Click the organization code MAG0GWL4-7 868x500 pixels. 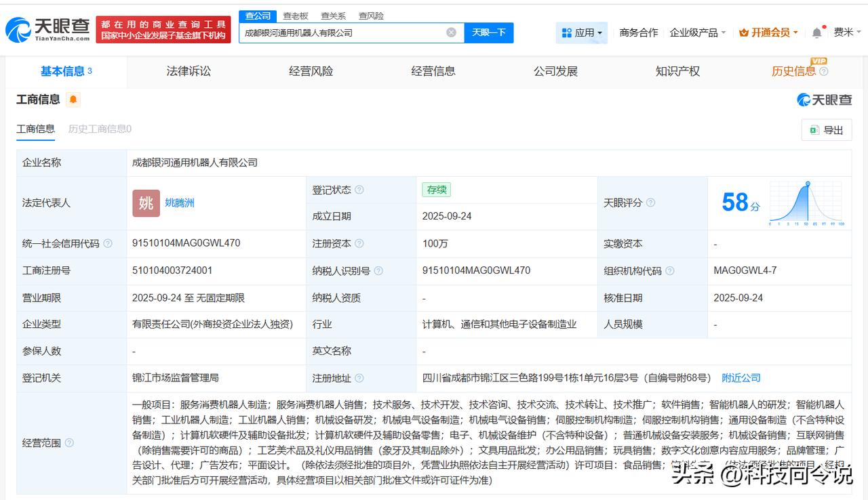(745, 270)
